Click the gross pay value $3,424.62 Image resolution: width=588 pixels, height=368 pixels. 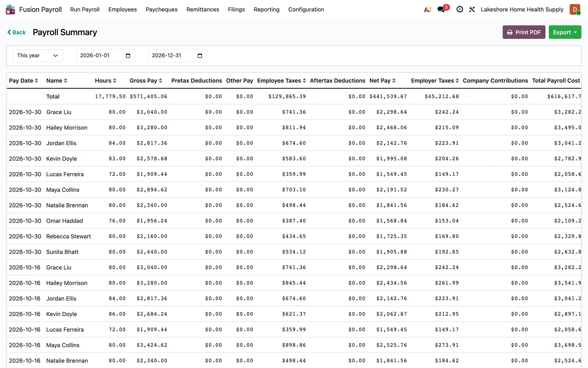[152, 345]
